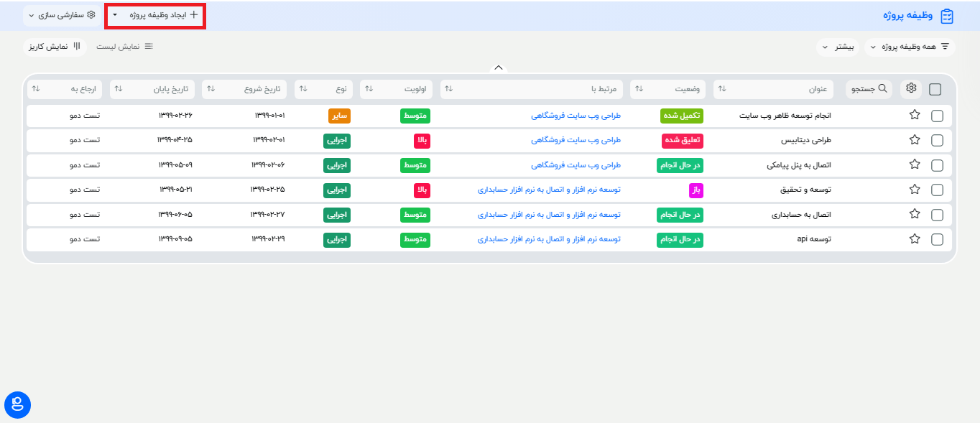Click the gear icon beside سفارشی سازی
This screenshot has width=980, height=423.
point(91,14)
